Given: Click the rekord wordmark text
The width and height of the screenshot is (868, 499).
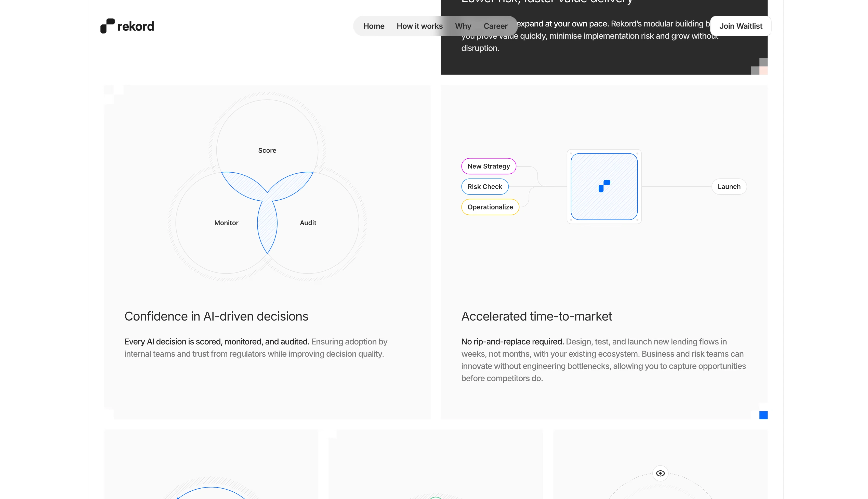Looking at the screenshot, I should pyautogui.click(x=136, y=26).
